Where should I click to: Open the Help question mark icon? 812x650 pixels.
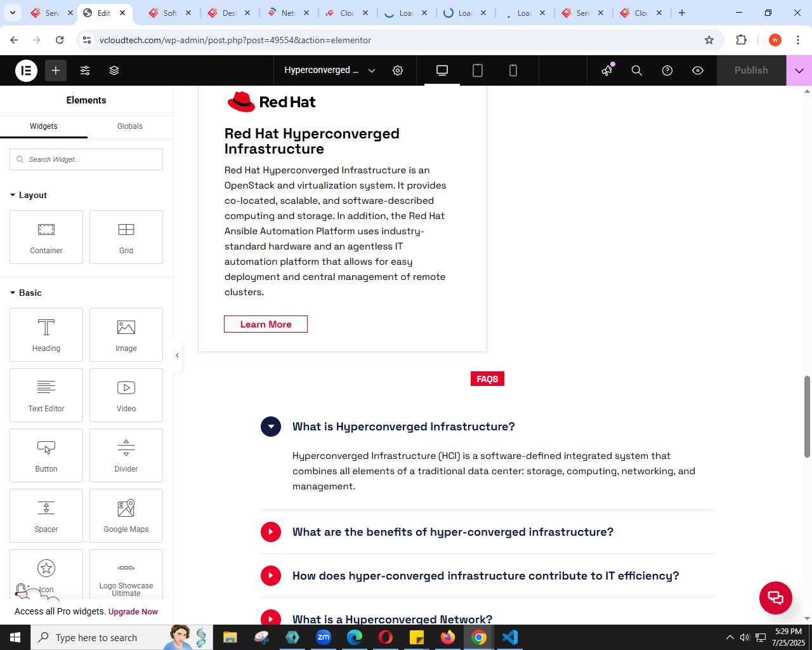click(667, 70)
